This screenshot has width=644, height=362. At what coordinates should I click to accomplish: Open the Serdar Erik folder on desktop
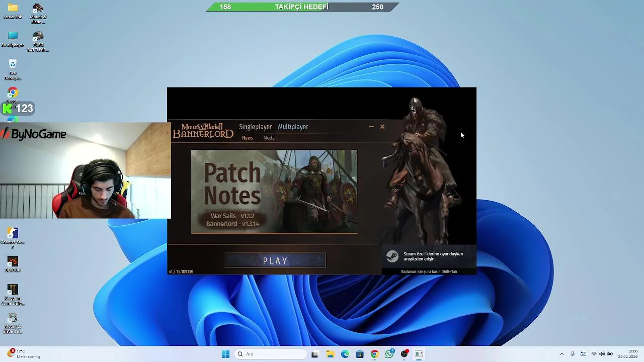[13, 11]
